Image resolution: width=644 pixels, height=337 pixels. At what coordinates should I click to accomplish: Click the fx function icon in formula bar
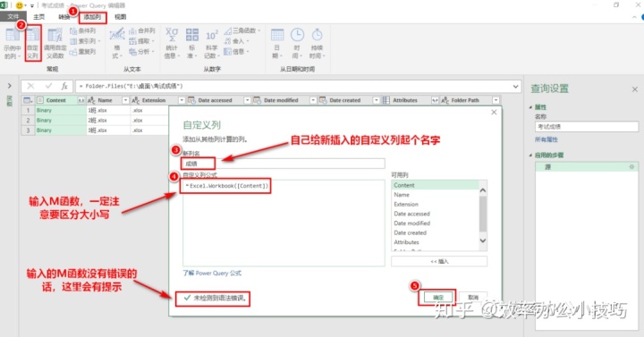point(64,86)
